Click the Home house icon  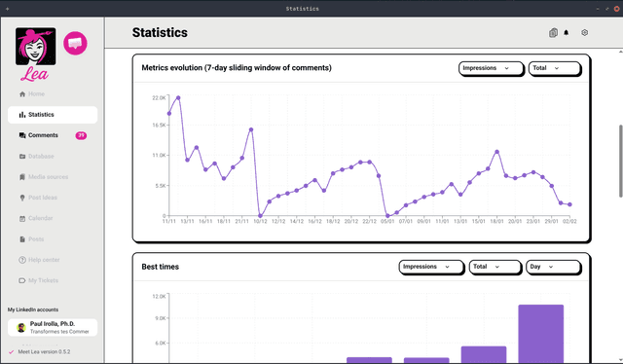pyautogui.click(x=22, y=94)
